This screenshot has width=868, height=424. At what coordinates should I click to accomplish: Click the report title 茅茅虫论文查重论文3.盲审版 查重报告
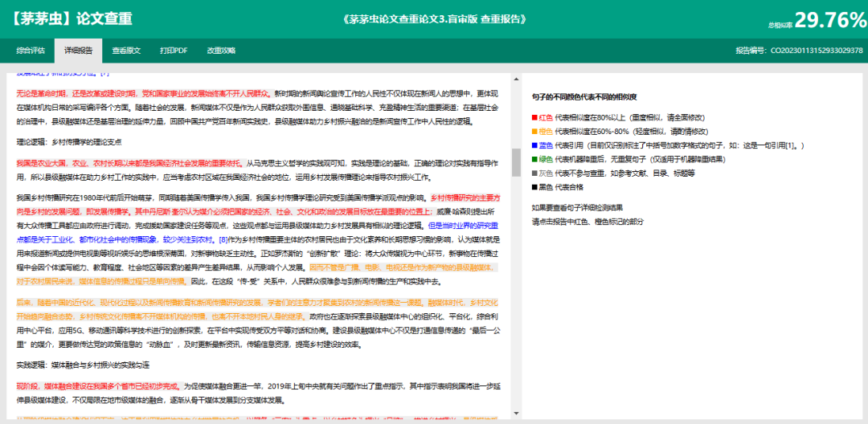coord(434,18)
